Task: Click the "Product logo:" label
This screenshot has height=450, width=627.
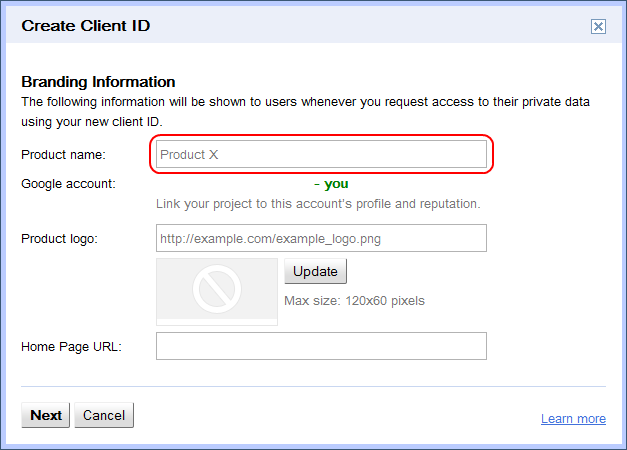Action: [59, 239]
